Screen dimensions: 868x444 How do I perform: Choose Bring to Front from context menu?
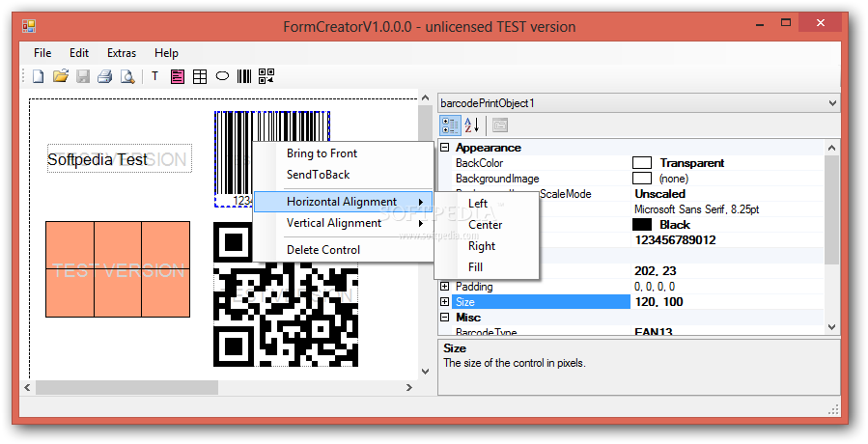coord(343,153)
